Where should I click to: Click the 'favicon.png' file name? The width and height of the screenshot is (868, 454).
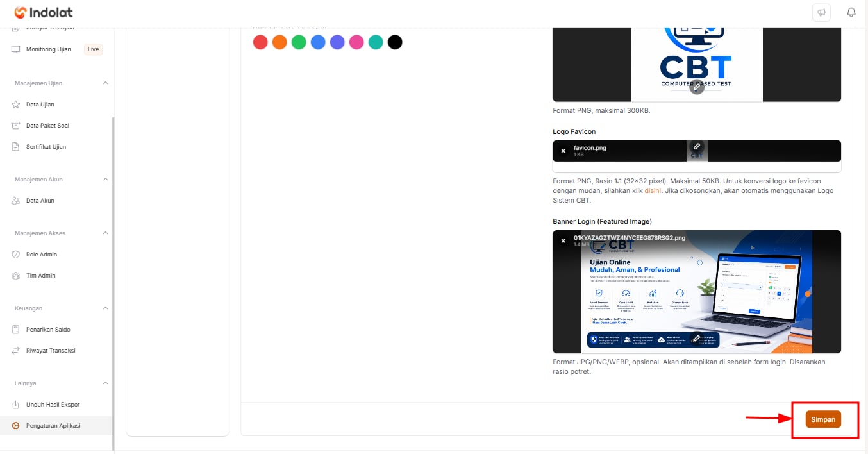pyautogui.click(x=590, y=148)
